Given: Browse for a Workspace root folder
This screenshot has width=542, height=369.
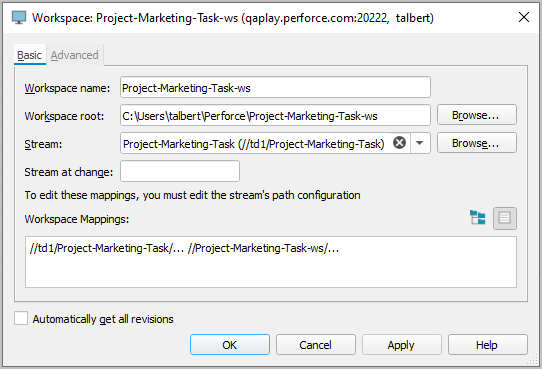Looking at the screenshot, I should [x=477, y=115].
